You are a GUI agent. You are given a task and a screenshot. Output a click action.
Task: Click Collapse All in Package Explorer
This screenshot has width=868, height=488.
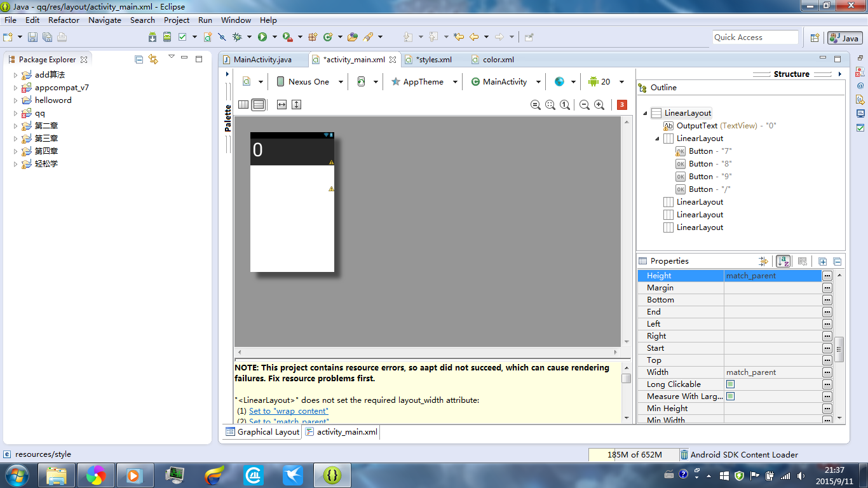139,59
